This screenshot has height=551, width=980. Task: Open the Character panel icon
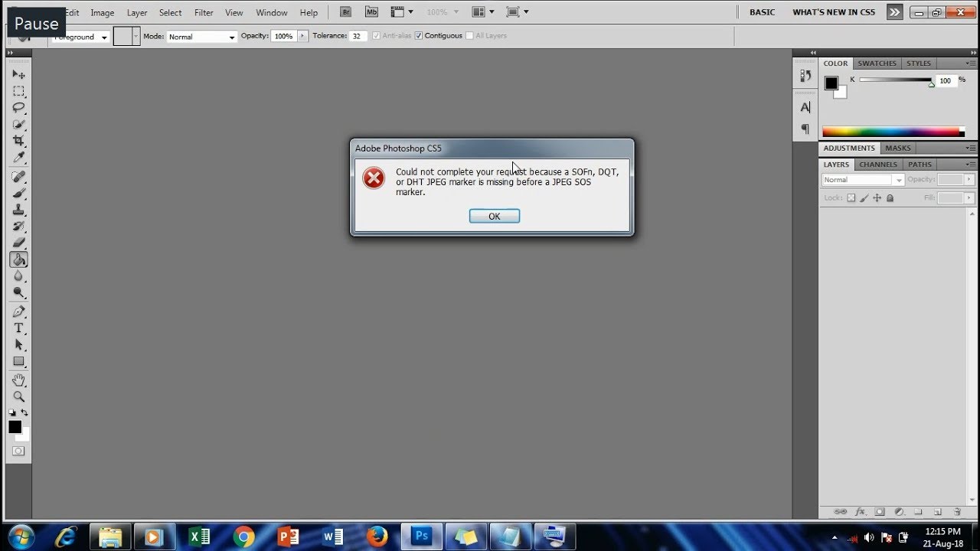click(x=805, y=107)
